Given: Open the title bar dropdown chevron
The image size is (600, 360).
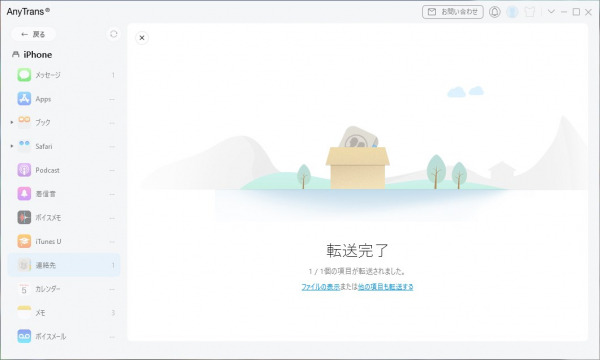Looking at the screenshot, I should point(551,11).
